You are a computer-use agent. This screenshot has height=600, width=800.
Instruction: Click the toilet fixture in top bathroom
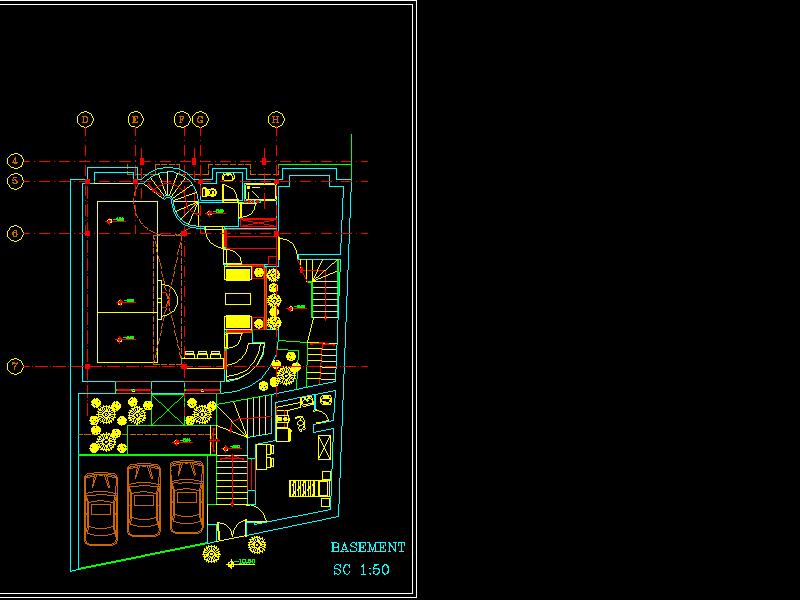point(210,190)
